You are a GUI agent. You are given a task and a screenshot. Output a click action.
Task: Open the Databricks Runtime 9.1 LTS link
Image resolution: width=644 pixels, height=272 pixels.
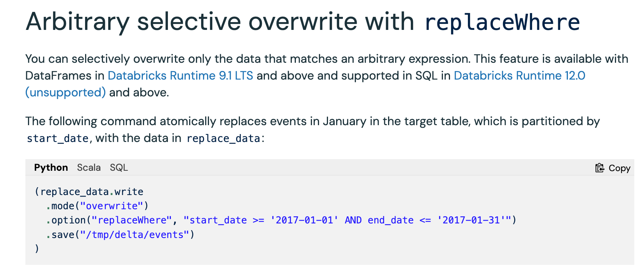pos(181,75)
